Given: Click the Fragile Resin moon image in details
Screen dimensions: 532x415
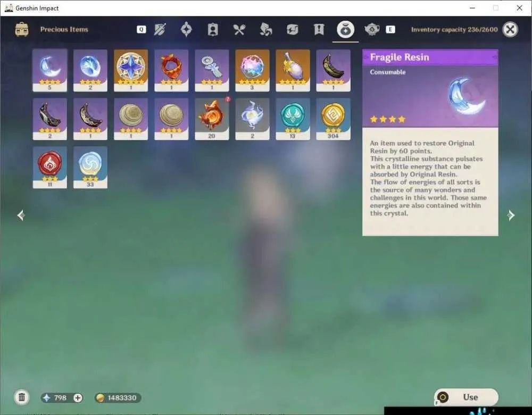Looking at the screenshot, I should tap(467, 96).
